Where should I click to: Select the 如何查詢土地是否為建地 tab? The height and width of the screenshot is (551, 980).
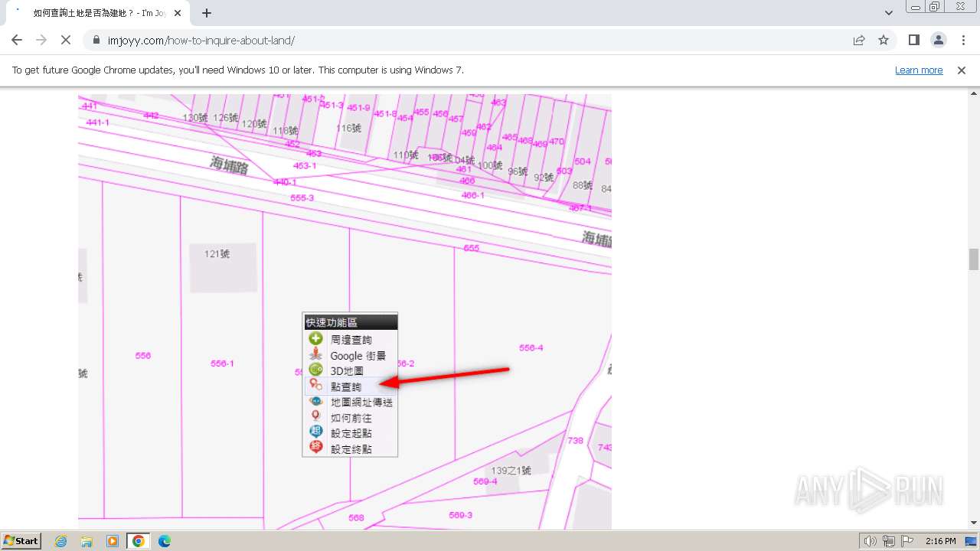coord(98,13)
